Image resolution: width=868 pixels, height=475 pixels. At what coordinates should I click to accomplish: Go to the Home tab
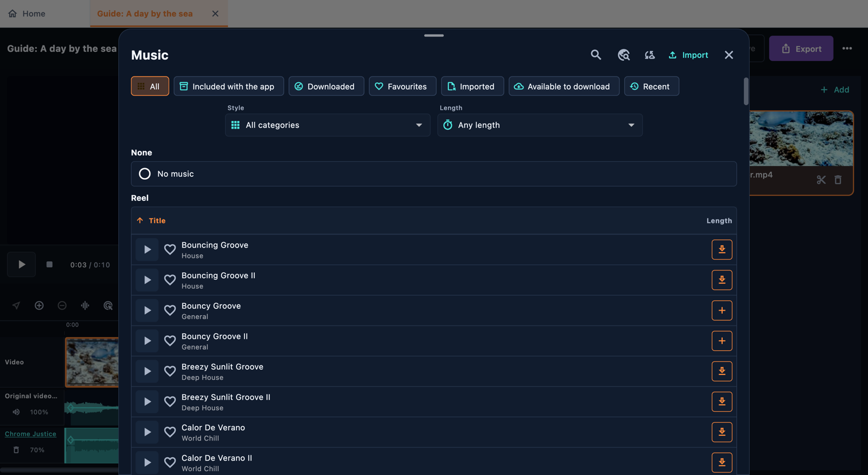point(26,13)
